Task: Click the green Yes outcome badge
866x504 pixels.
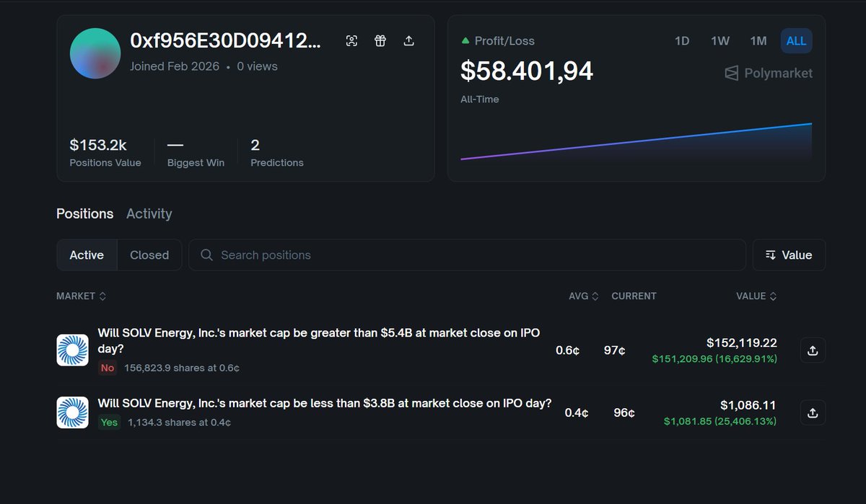Action: (x=109, y=423)
